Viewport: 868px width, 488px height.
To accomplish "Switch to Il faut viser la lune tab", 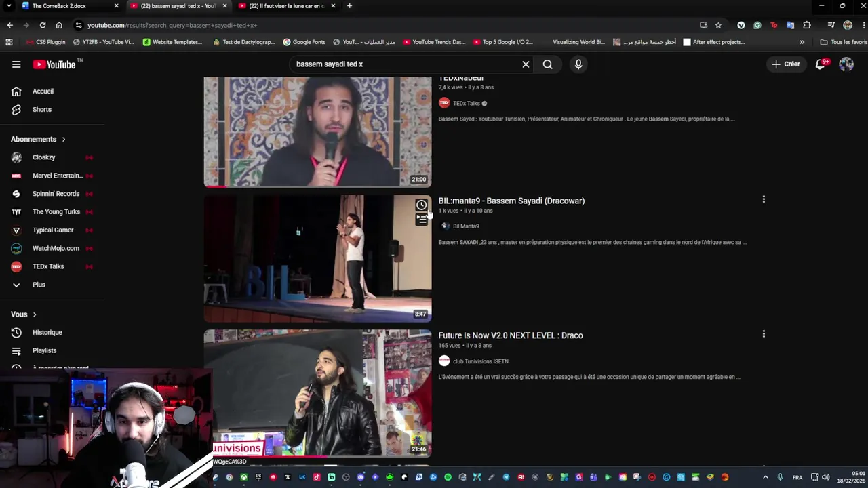I will coord(286,6).
